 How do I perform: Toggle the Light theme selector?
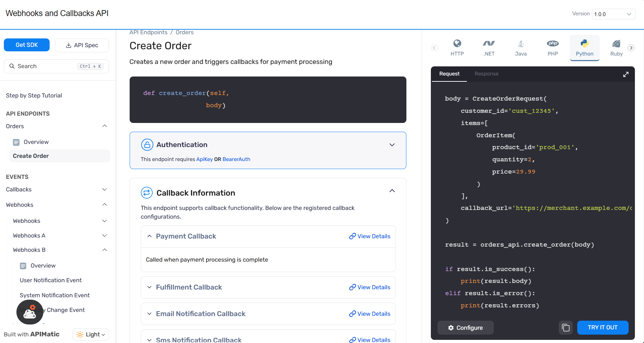point(91,334)
